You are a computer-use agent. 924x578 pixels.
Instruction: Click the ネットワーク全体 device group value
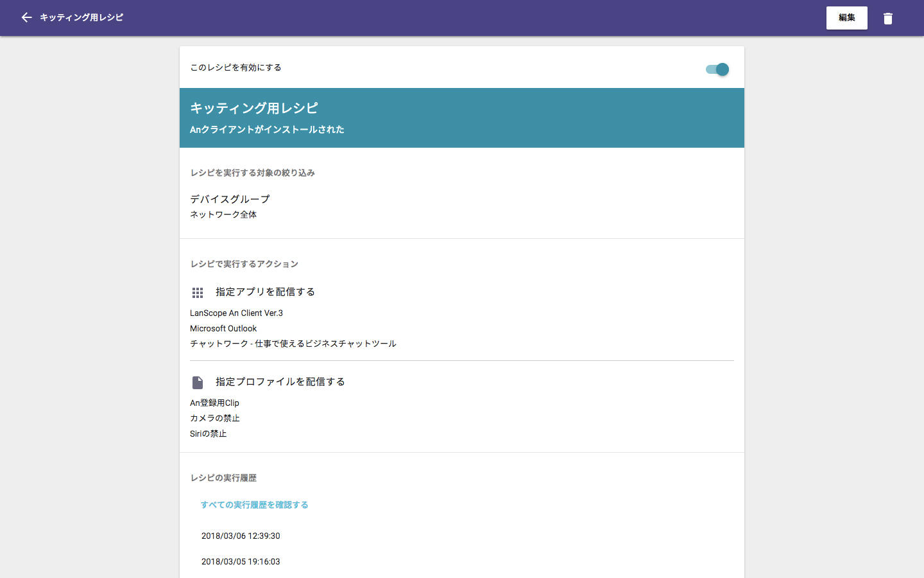223,215
